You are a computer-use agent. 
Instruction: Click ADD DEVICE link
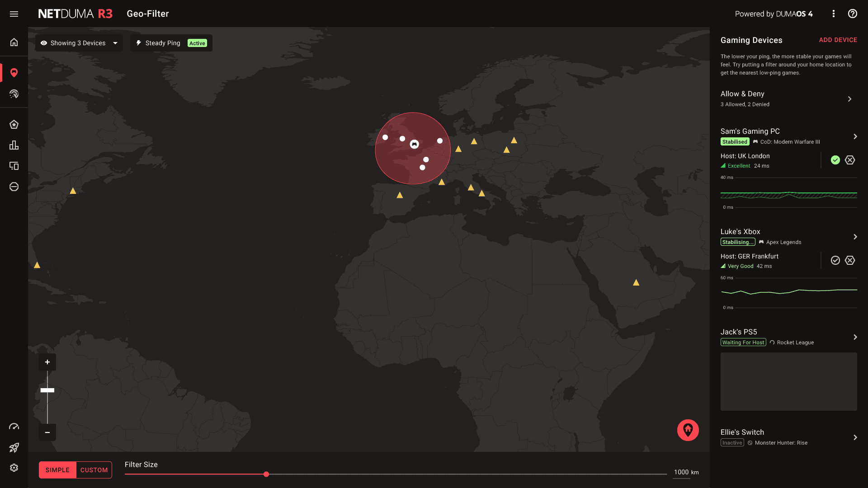pyautogui.click(x=838, y=40)
